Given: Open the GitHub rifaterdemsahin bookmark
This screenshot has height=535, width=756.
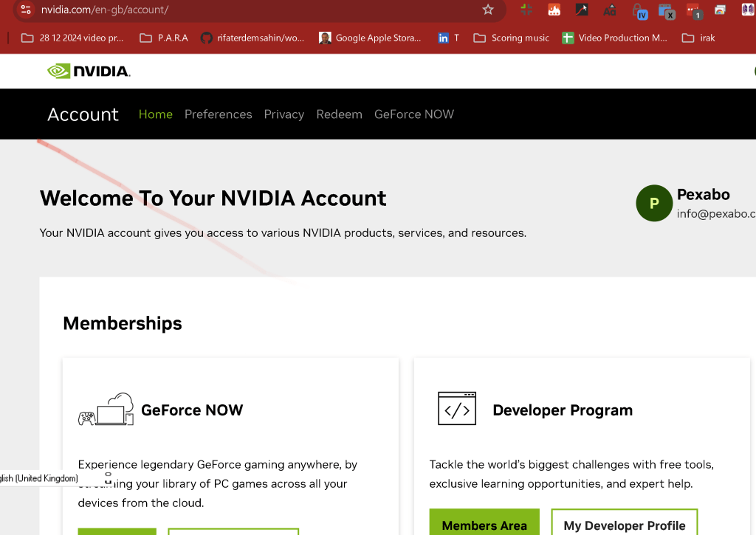Looking at the screenshot, I should (x=252, y=38).
